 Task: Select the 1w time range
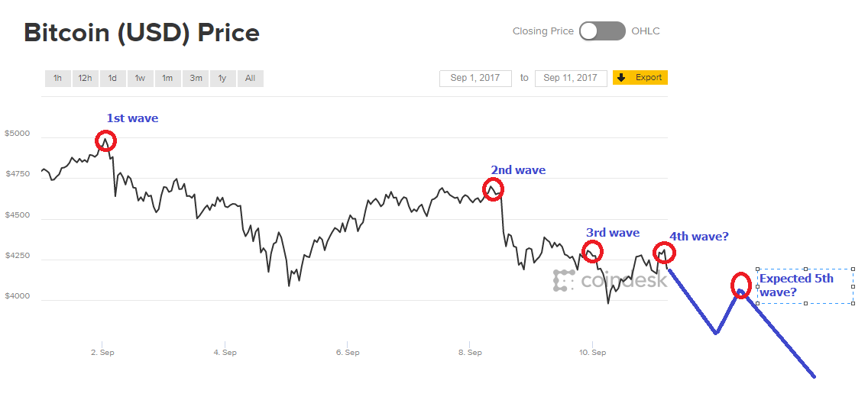click(140, 79)
